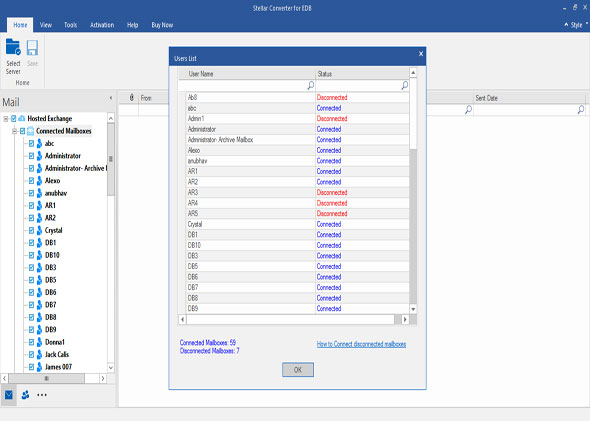Close the Users List dialog
The height and width of the screenshot is (421, 590).
coord(421,54)
